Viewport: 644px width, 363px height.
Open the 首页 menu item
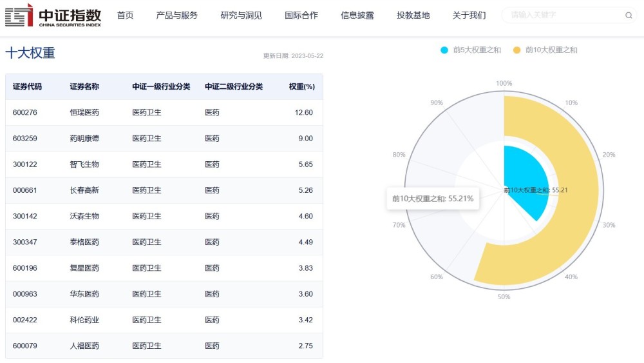(126, 15)
